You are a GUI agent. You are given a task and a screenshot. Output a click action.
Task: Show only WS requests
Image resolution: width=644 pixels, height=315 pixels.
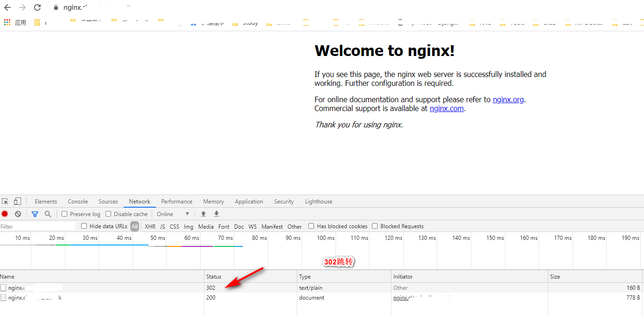pyautogui.click(x=252, y=226)
